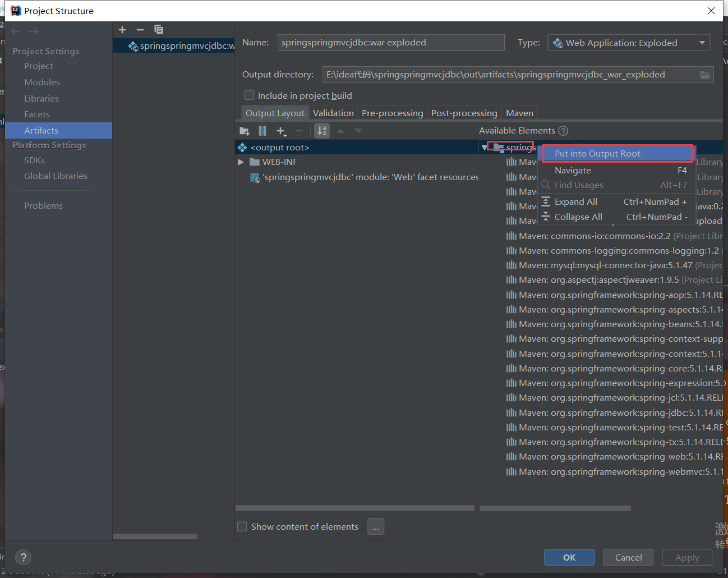The height and width of the screenshot is (578, 728).
Task: Toggle Show content of elements
Action: pos(242,526)
